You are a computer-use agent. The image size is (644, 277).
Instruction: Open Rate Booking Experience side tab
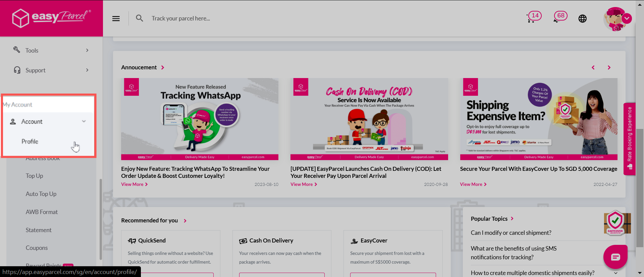click(x=630, y=139)
